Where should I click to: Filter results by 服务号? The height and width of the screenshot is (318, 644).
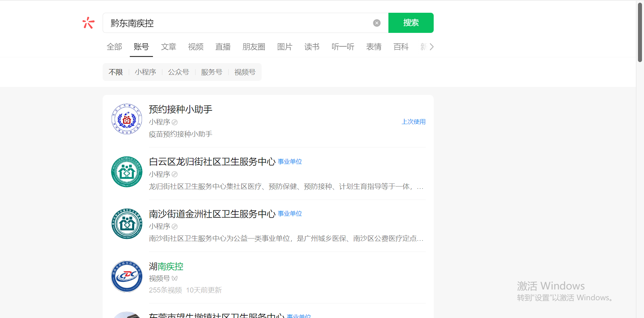click(212, 72)
